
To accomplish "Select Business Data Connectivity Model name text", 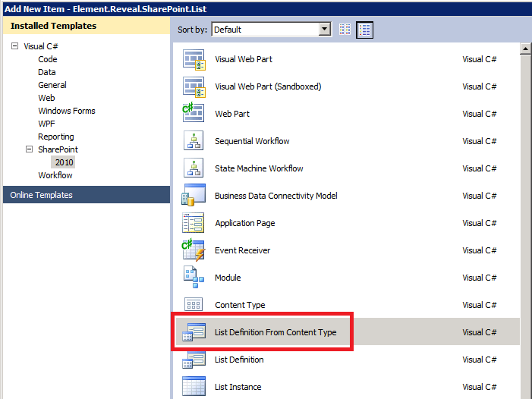I will pos(276,196).
